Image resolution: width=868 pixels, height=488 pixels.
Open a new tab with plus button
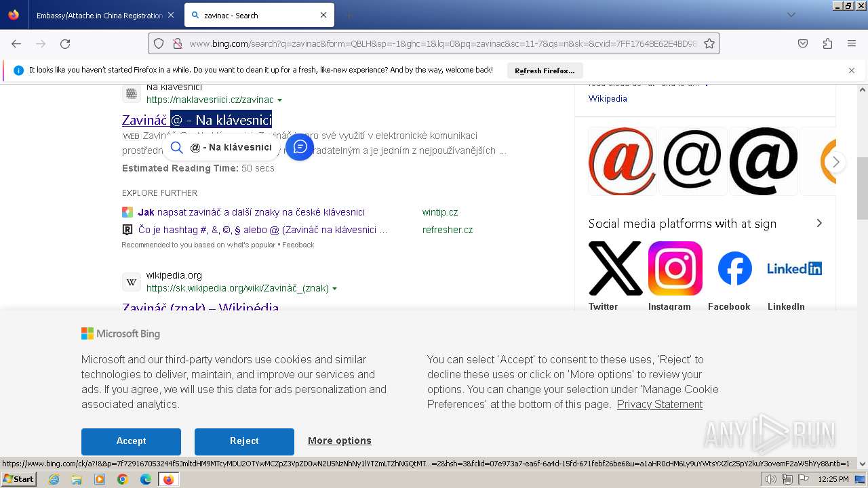[x=349, y=15]
